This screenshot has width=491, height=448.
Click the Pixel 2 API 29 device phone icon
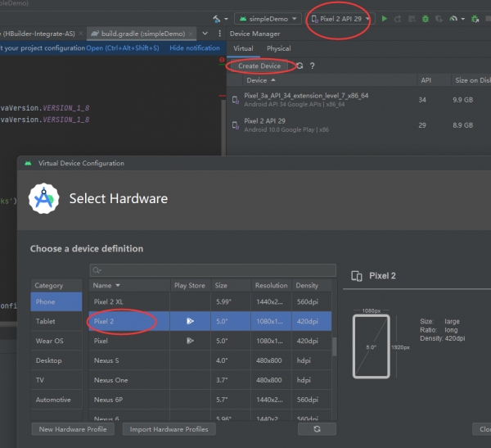point(236,125)
